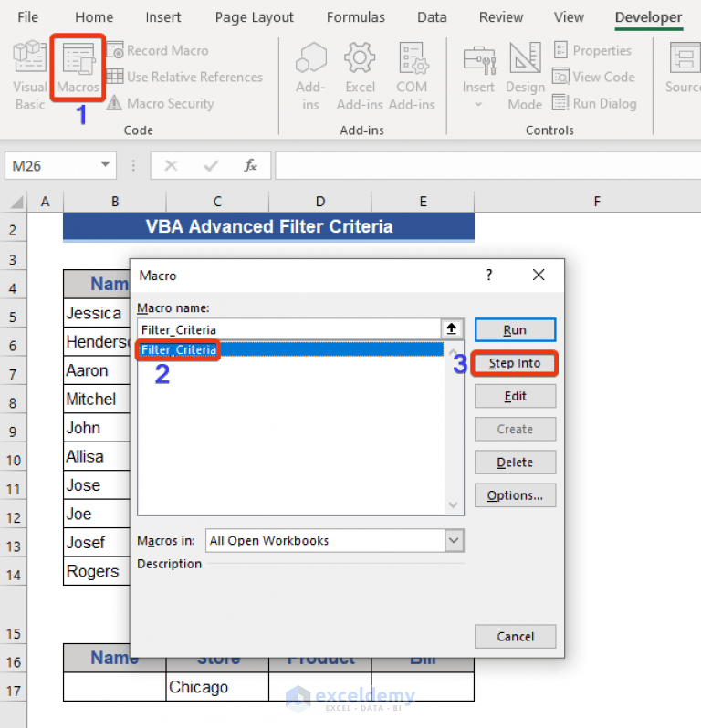Image resolution: width=701 pixels, height=728 pixels.
Task: Click the Step Into button
Action: [515, 363]
